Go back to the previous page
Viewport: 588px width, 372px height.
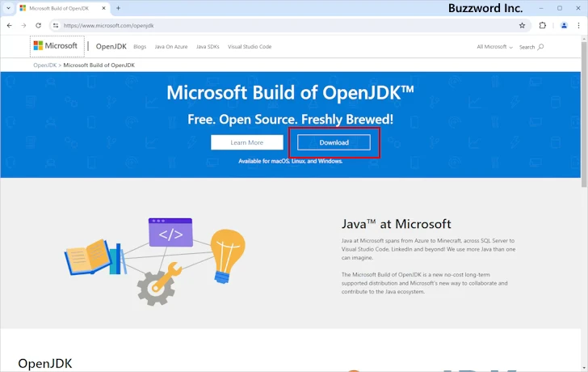click(10, 26)
